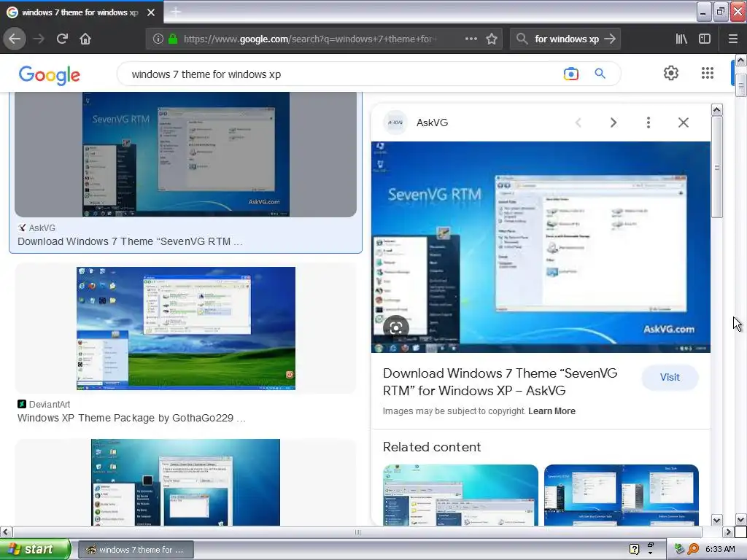Click the Google Lens icon on the preview image
The image size is (747, 560).
pos(396,327)
